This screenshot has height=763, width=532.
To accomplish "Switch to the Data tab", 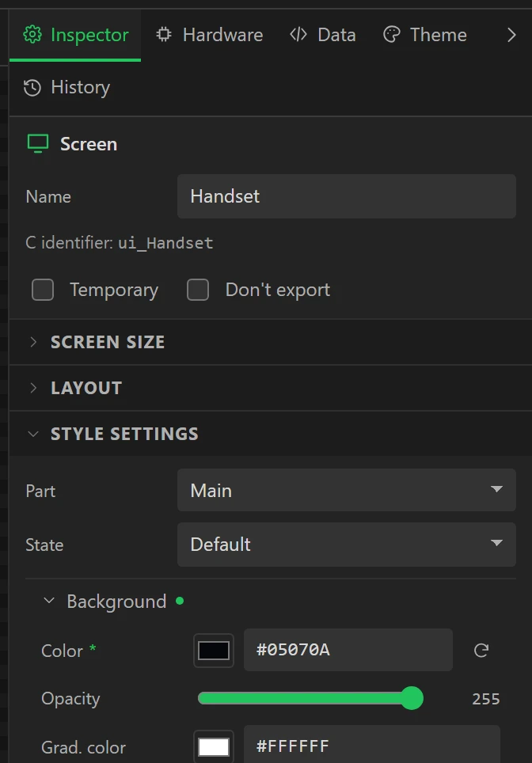I will (323, 35).
